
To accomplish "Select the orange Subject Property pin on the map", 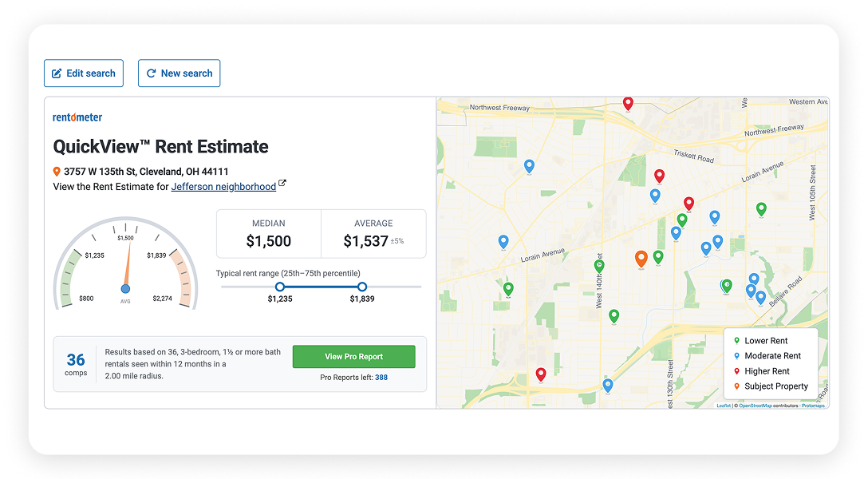I will coord(641,259).
